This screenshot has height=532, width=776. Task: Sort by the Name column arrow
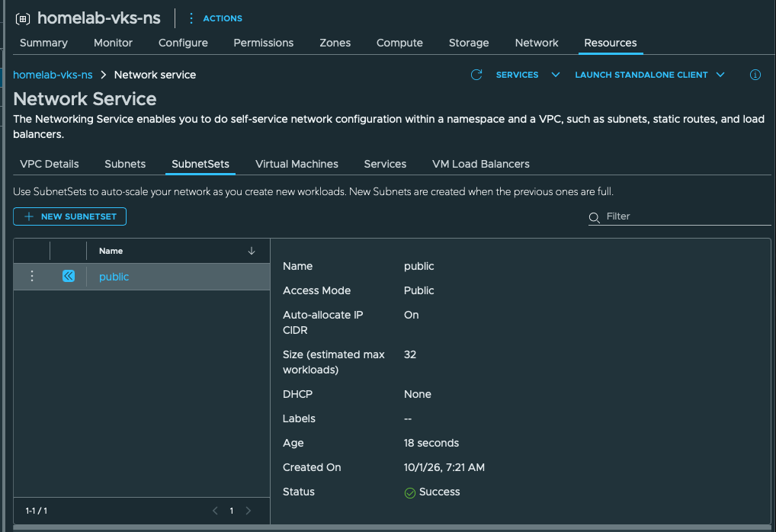(x=252, y=251)
